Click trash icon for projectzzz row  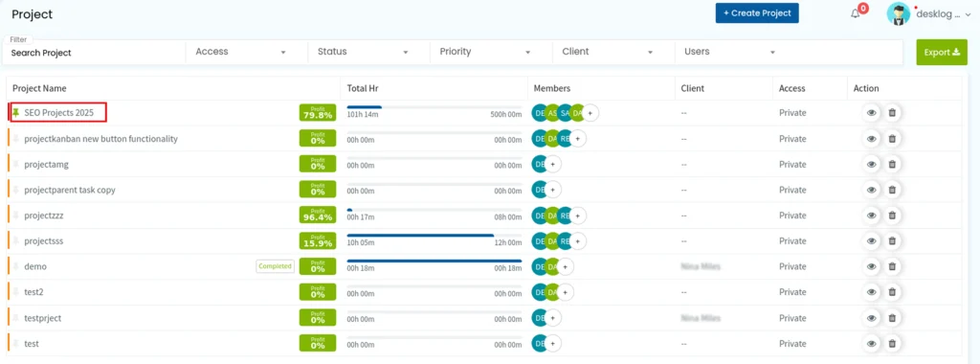892,216
